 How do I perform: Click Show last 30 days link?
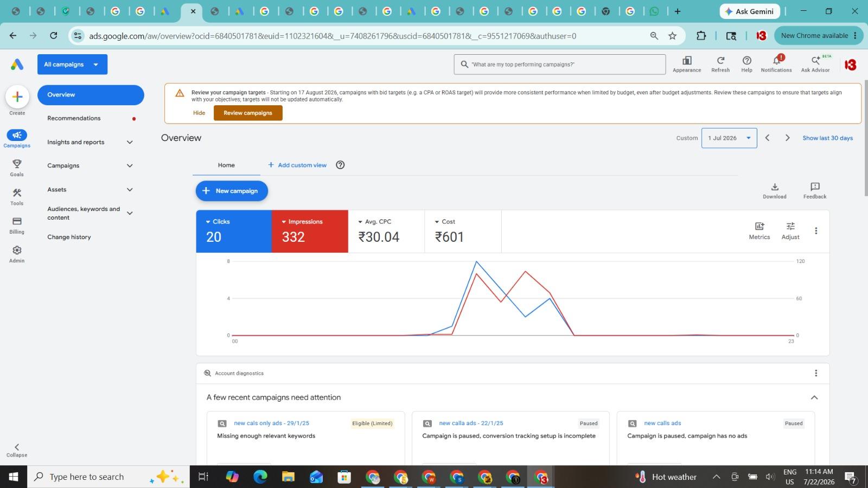[x=828, y=138]
